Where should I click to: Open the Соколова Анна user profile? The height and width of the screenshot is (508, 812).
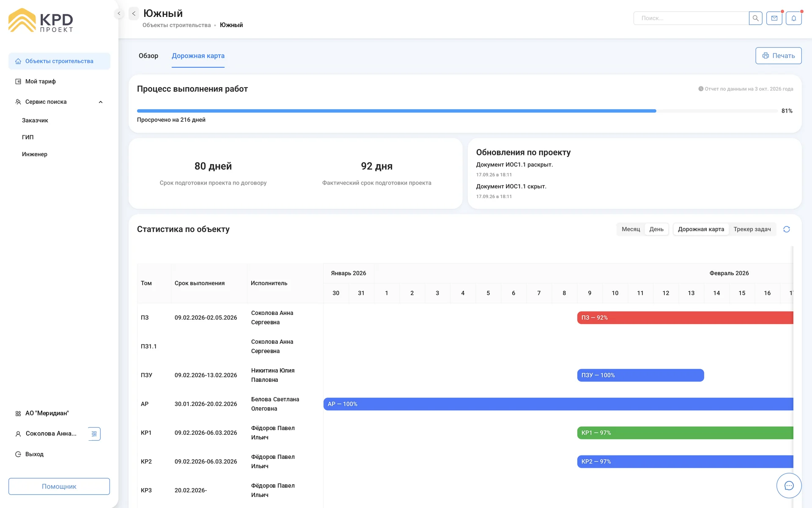tap(51, 433)
